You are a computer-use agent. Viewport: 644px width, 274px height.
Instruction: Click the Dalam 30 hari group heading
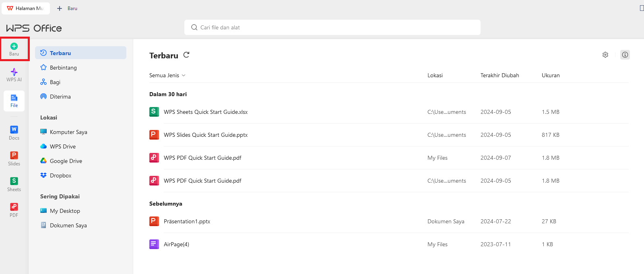[x=168, y=94]
